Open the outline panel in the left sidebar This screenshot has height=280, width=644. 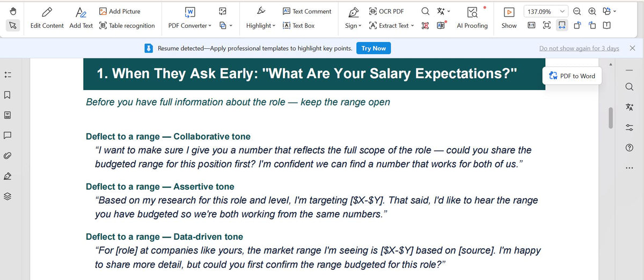pos(8,75)
